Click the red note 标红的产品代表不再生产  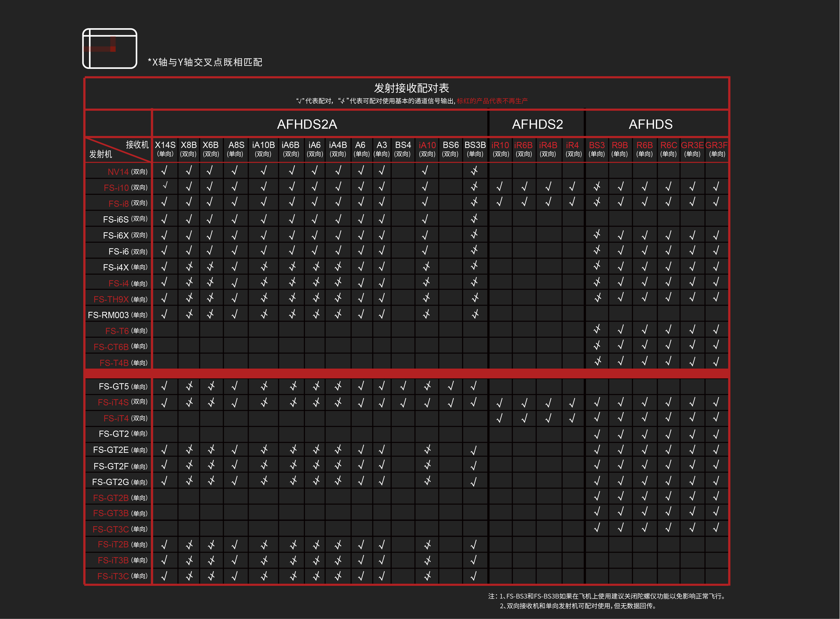(x=492, y=101)
